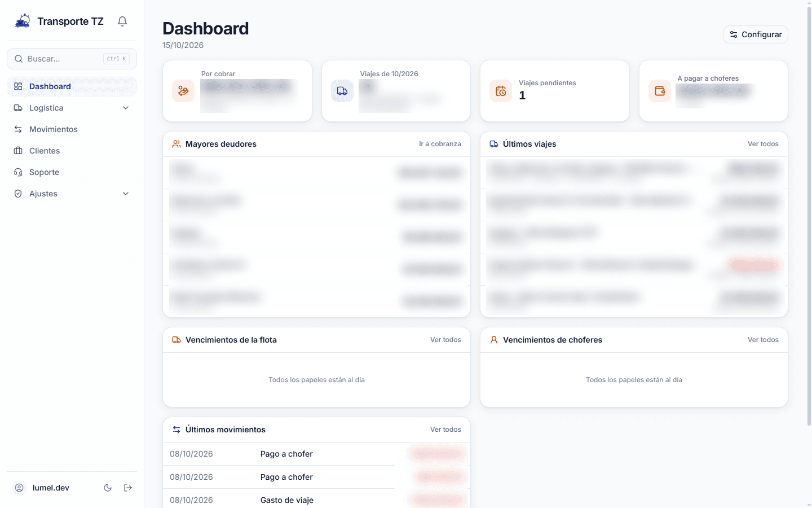Click the Vencimientos de la flota icon
812x508 pixels.
176,340
